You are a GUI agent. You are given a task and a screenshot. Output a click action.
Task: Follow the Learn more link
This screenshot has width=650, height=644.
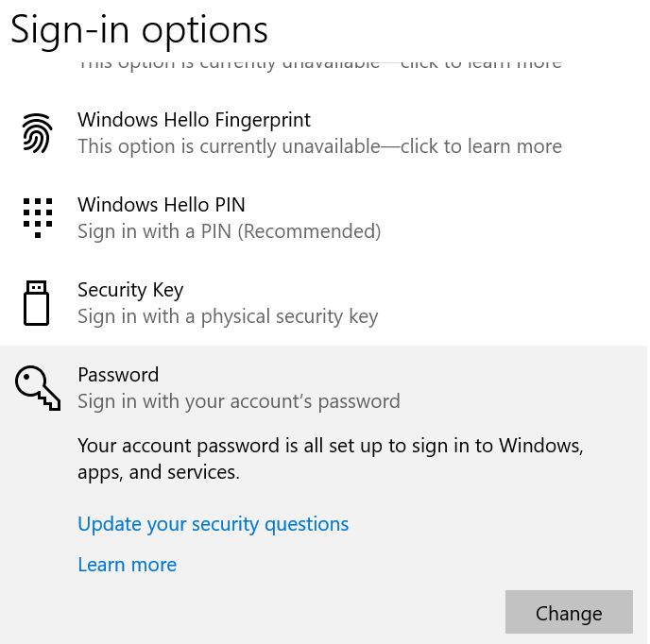(127, 565)
